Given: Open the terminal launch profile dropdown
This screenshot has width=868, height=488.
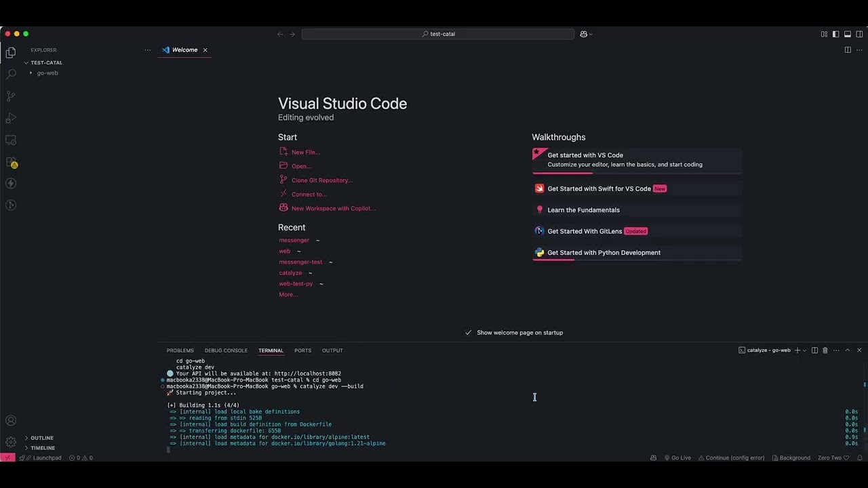Looking at the screenshot, I should pos(805,350).
